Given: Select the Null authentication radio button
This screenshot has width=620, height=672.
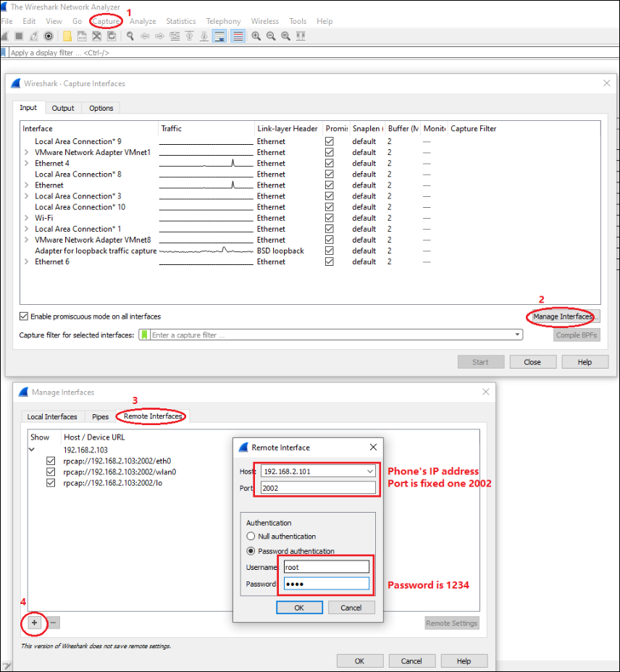Looking at the screenshot, I should pyautogui.click(x=251, y=536).
